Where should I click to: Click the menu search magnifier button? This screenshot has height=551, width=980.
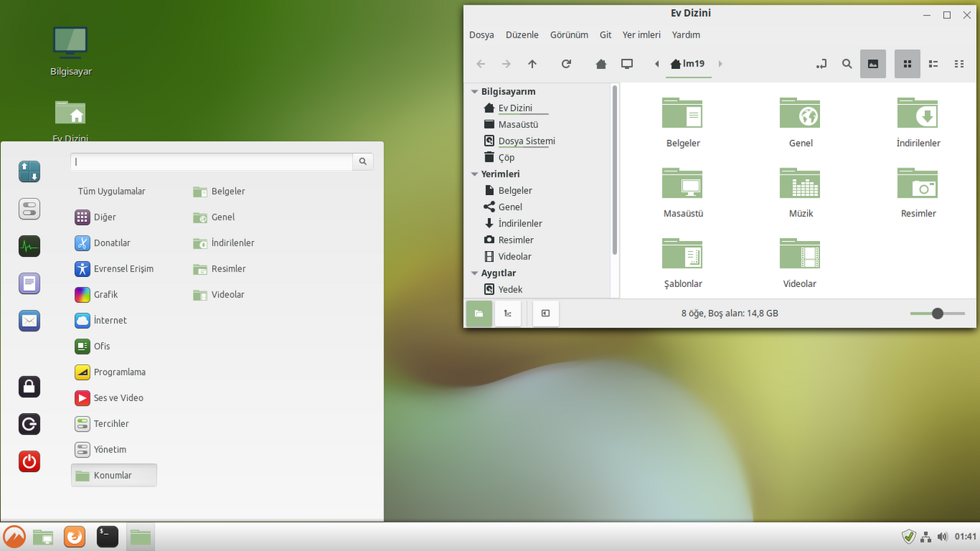click(363, 161)
